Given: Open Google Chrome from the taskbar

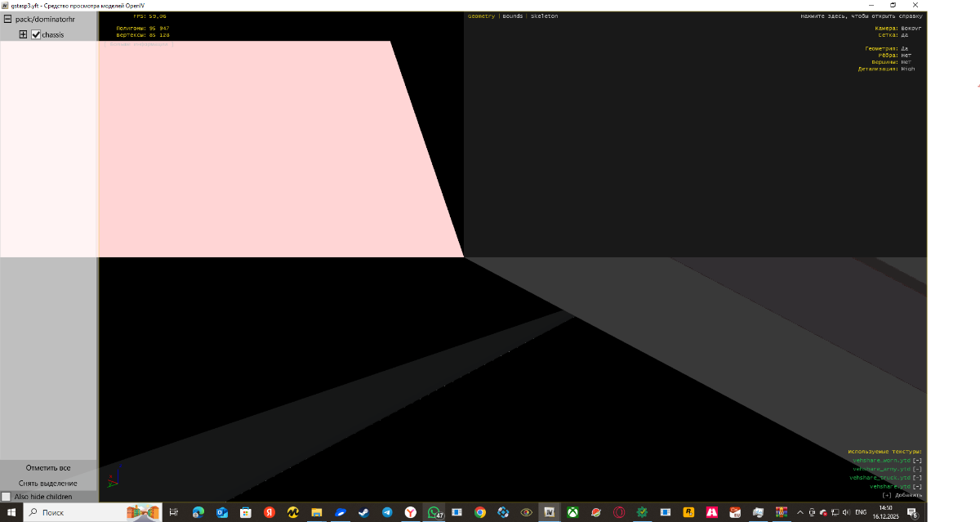Looking at the screenshot, I should tap(480, 512).
